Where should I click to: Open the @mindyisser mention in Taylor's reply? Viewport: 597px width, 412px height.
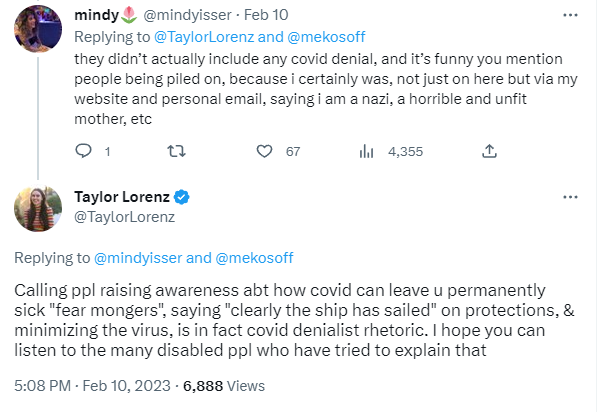(x=138, y=258)
